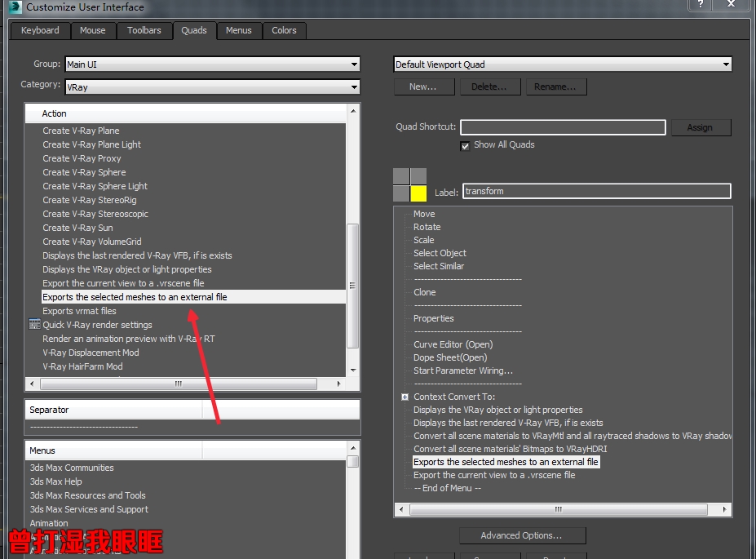Image resolution: width=756 pixels, height=559 pixels.
Task: Select Move in the quad menu list
Action: 424,214
